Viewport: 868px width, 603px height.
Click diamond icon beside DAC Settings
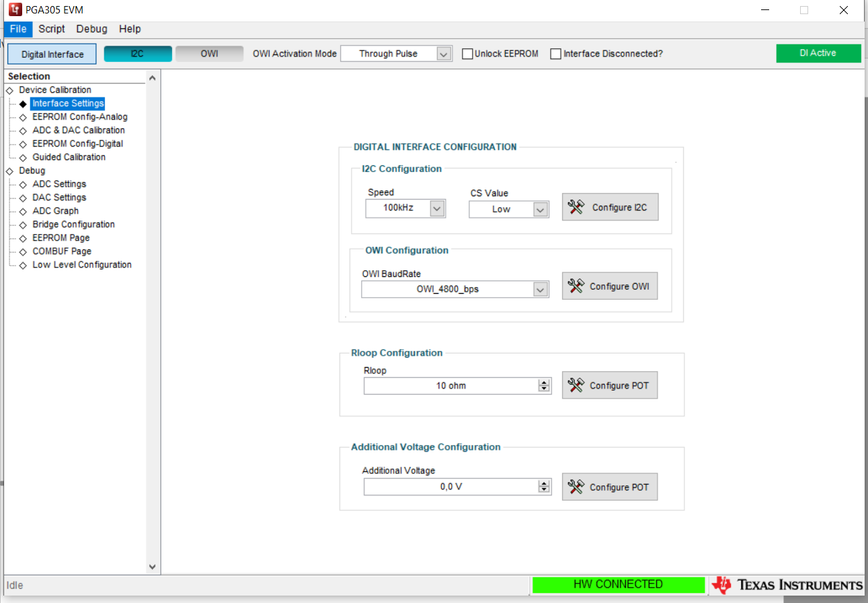tap(23, 198)
